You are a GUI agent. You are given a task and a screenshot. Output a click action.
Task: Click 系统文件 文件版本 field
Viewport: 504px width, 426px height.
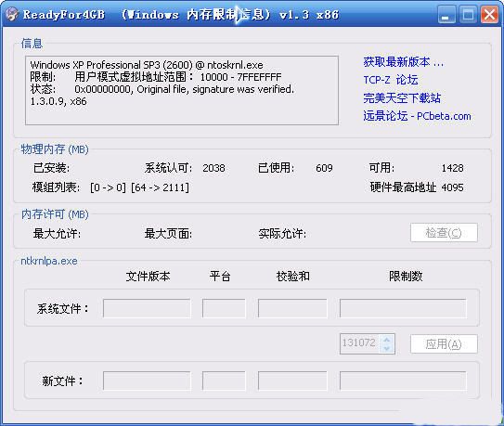tap(147, 308)
